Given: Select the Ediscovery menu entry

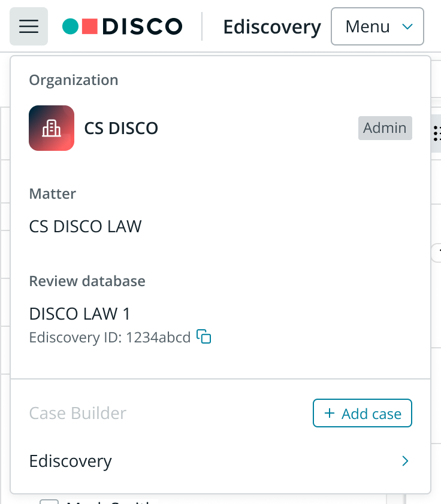Looking at the screenshot, I should [x=220, y=461].
